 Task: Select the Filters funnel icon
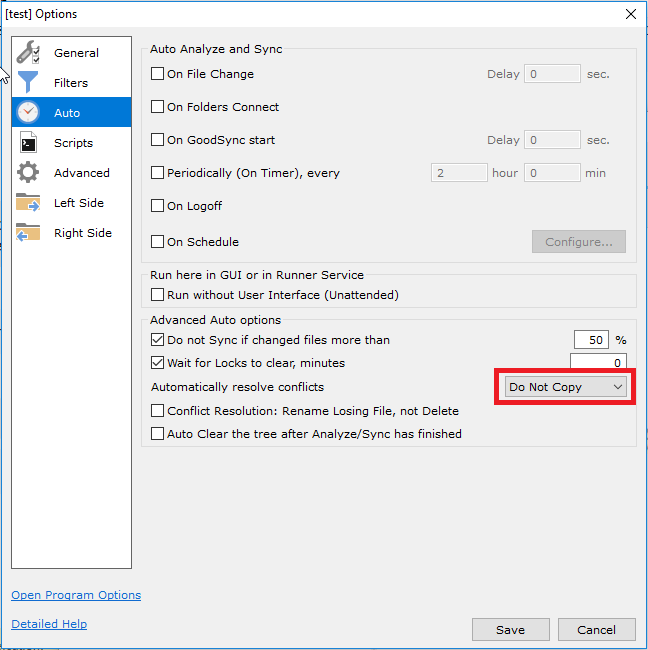28,83
